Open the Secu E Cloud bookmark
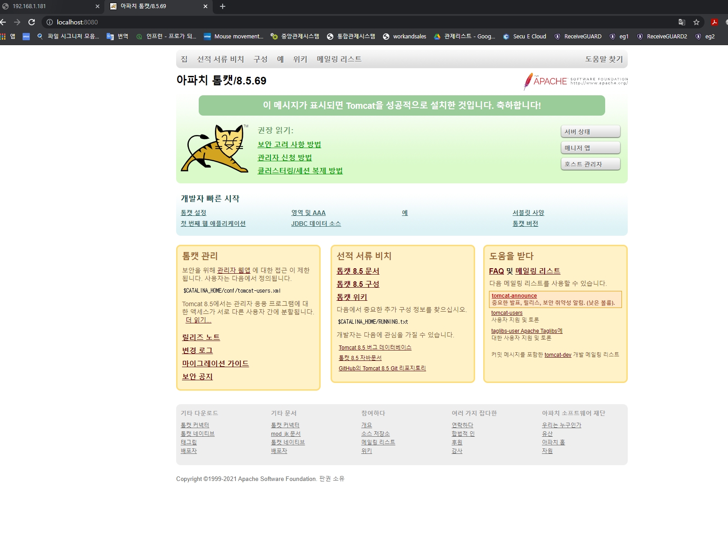The image size is (728, 560). click(x=524, y=37)
